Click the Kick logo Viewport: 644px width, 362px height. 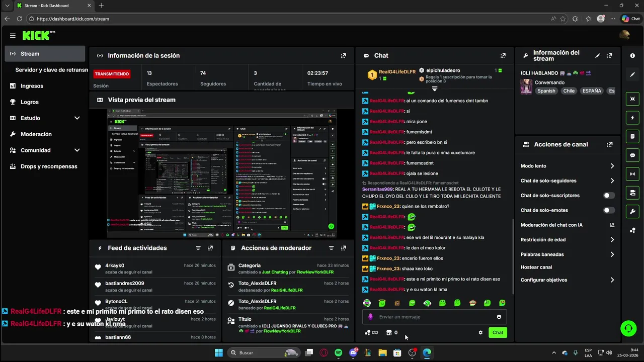[x=38, y=36]
